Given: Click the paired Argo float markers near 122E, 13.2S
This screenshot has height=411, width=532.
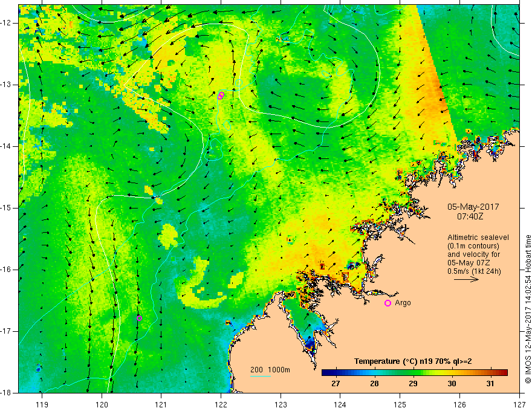Looking at the screenshot, I should [x=221, y=95].
